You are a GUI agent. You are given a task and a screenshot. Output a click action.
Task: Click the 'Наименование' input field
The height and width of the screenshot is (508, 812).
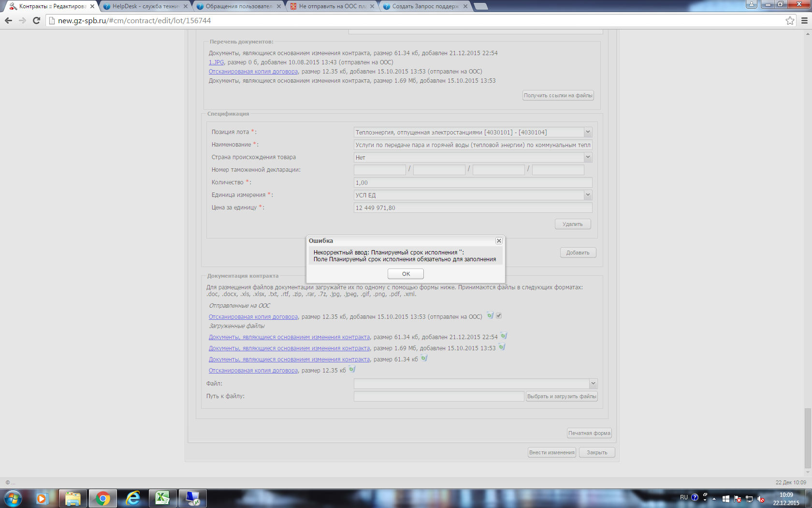(473, 145)
